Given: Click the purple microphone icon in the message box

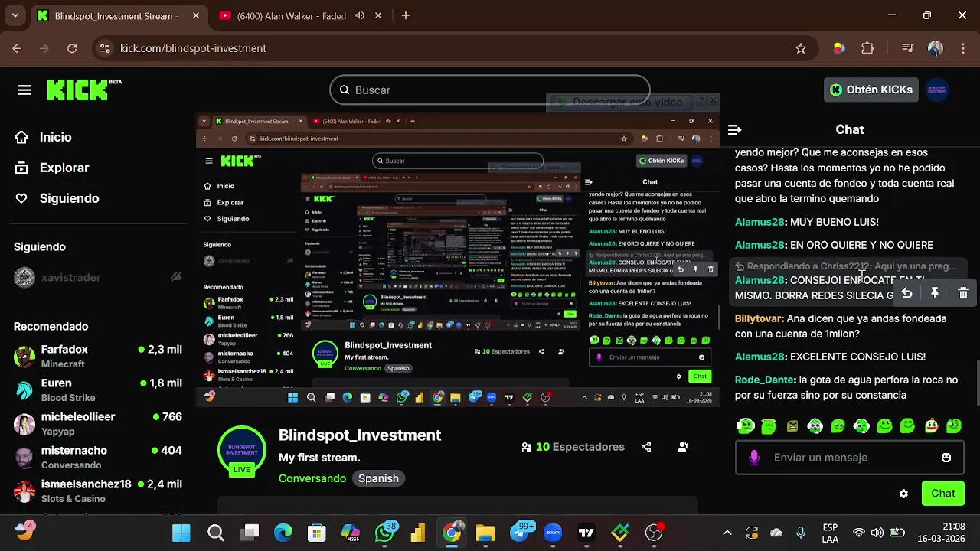Looking at the screenshot, I should (754, 458).
